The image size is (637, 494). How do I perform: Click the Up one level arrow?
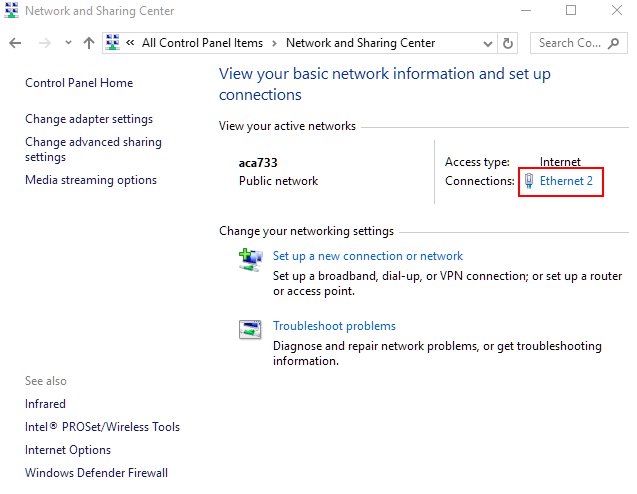(89, 43)
